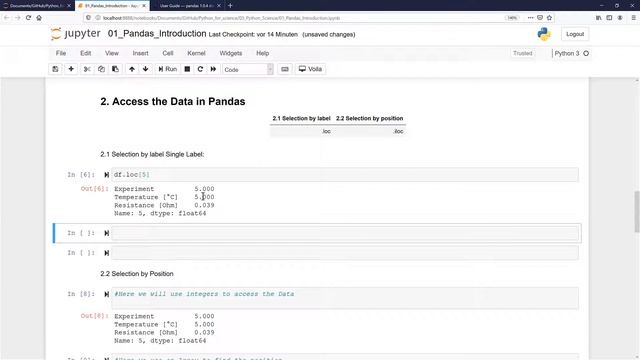Screen dimensions: 640x360
Task: Click into second empty code cell
Action: coord(345,253)
